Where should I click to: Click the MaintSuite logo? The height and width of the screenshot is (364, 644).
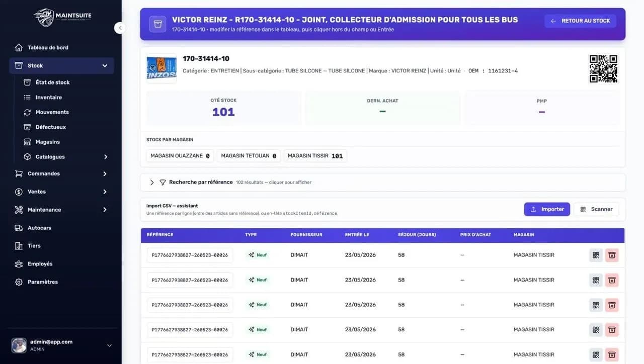(x=62, y=18)
